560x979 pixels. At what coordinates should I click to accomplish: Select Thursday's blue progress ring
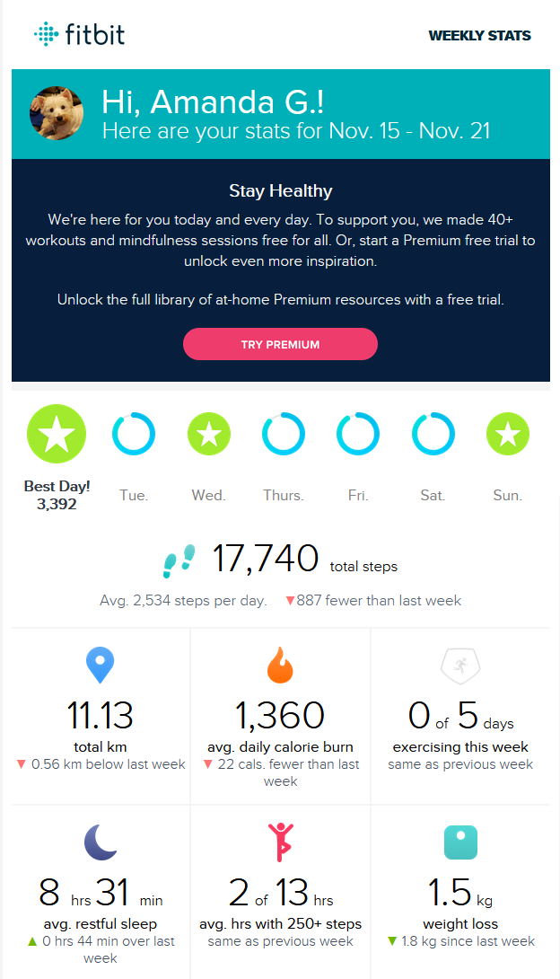coord(284,434)
